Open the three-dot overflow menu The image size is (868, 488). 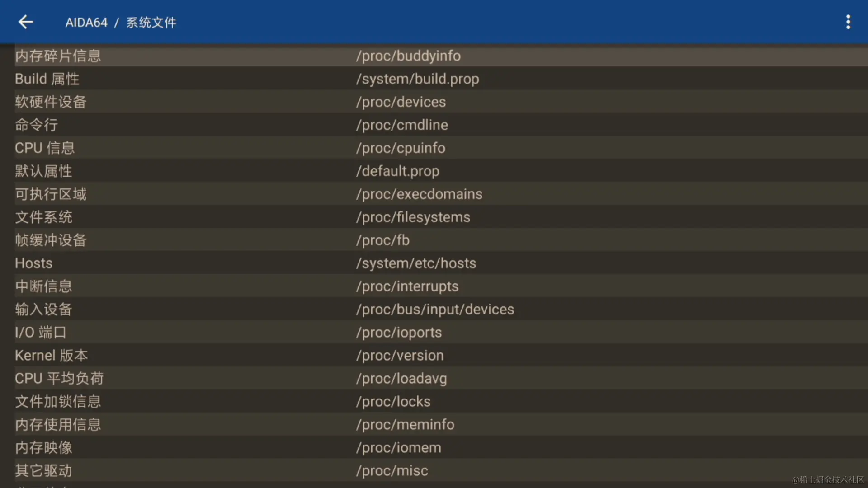848,22
